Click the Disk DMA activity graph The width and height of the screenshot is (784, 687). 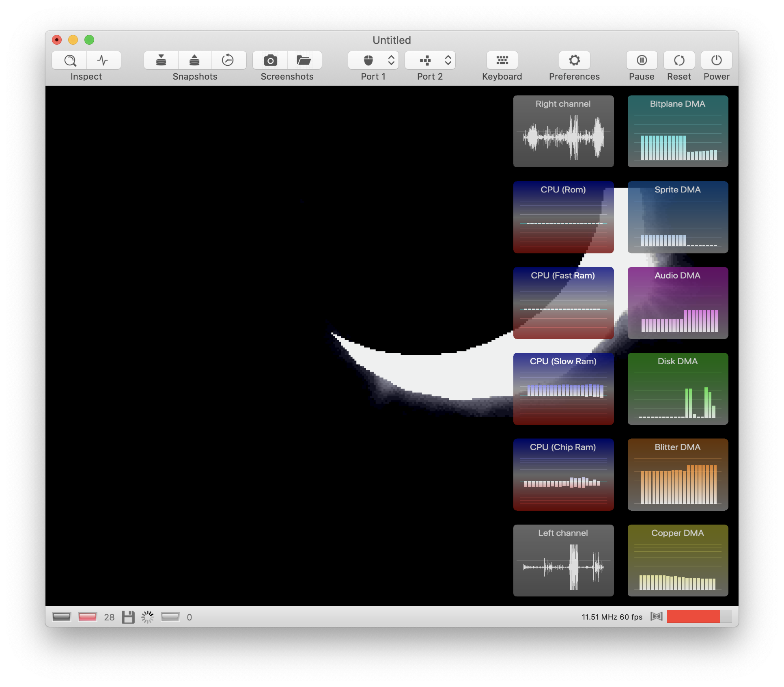click(x=678, y=389)
